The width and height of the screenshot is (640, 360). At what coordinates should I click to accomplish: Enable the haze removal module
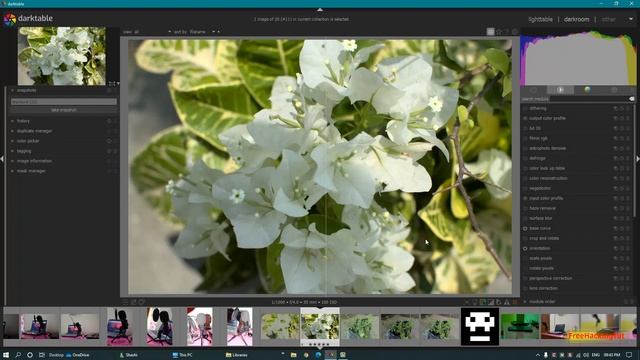525,208
